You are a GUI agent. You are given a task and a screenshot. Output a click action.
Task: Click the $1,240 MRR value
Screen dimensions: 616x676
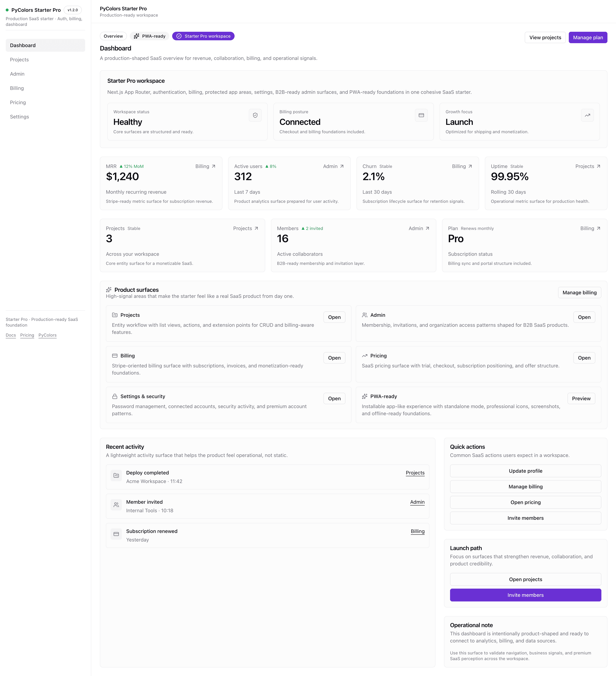tap(122, 177)
